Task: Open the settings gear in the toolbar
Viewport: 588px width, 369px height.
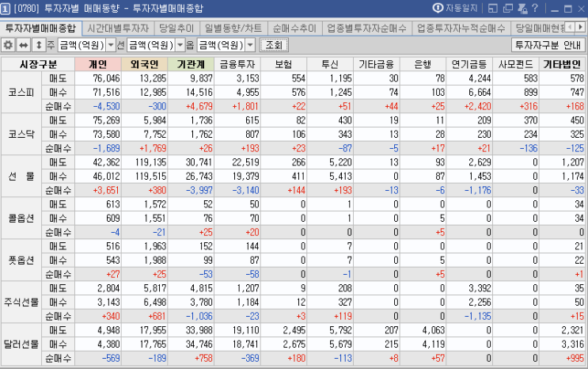Action: tap(8, 45)
